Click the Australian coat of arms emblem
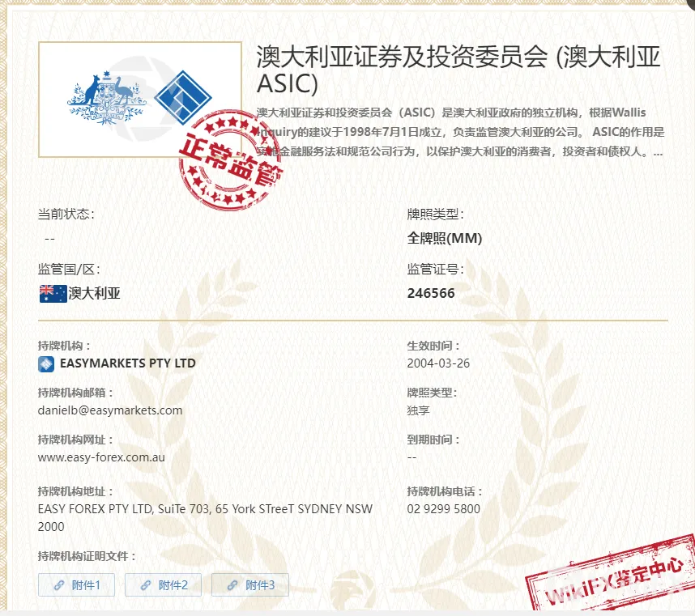This screenshot has height=616, width=695. click(x=106, y=98)
